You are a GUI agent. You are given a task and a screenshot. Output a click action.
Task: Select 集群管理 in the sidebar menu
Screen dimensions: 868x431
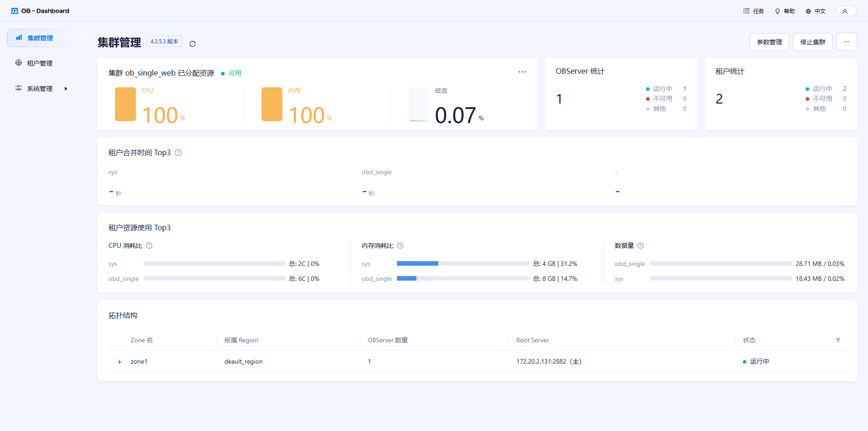(46, 38)
